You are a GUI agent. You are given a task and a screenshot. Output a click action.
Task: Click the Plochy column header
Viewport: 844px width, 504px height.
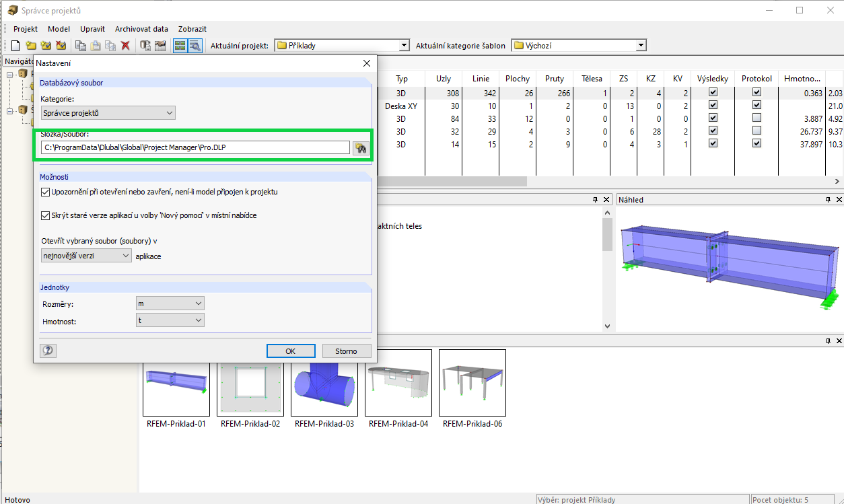pos(518,79)
